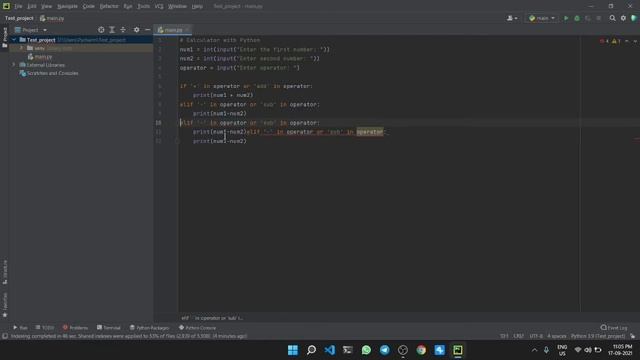The width and height of the screenshot is (640, 360).
Task: Open Windows taskbar Search
Action: pos(311,350)
